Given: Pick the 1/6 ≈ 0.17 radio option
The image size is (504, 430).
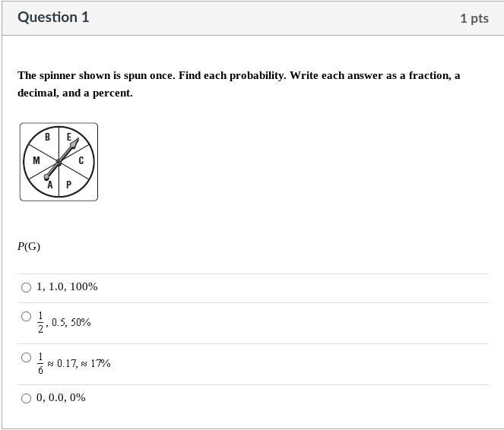Looking at the screenshot, I should (x=27, y=358).
